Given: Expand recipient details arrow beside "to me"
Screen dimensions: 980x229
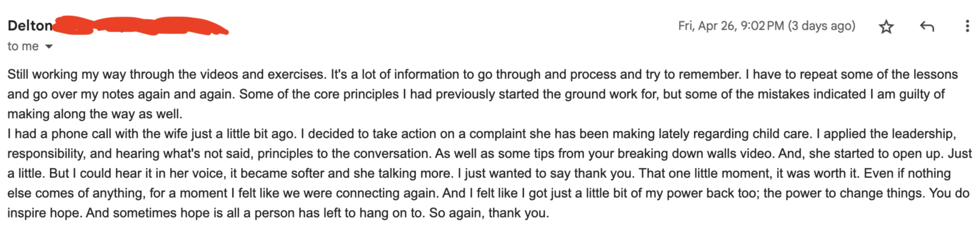Looking at the screenshot, I should point(49,47).
